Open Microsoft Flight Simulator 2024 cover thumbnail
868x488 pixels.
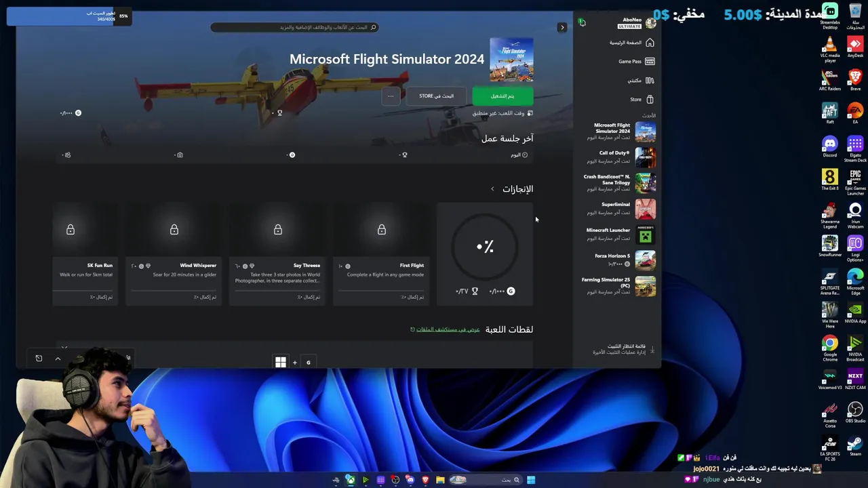[511, 60]
